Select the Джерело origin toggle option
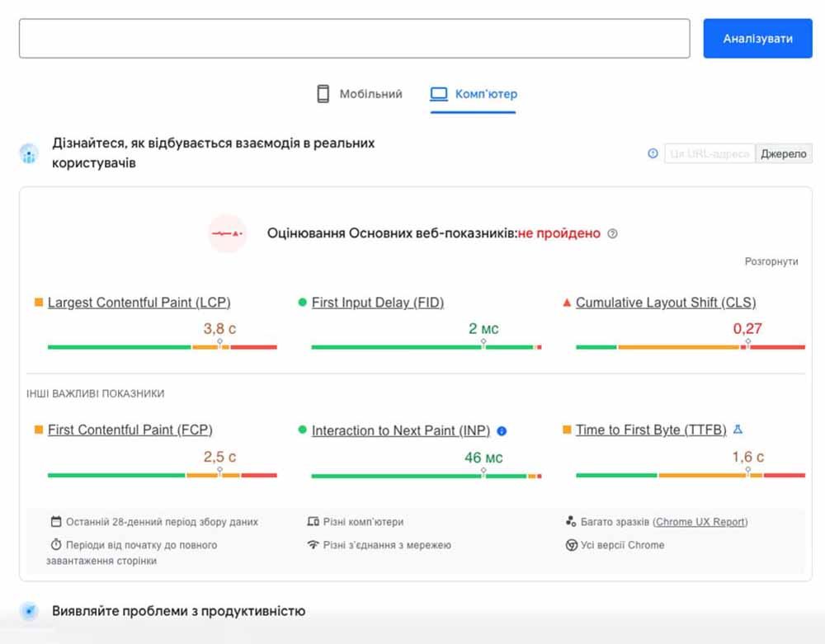 pyautogui.click(x=783, y=153)
